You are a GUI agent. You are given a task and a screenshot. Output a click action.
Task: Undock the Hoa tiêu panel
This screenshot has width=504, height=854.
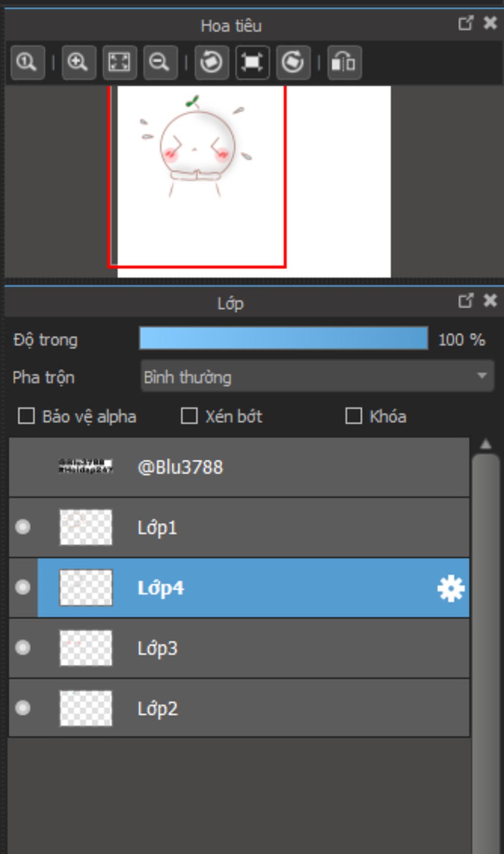pos(466,23)
